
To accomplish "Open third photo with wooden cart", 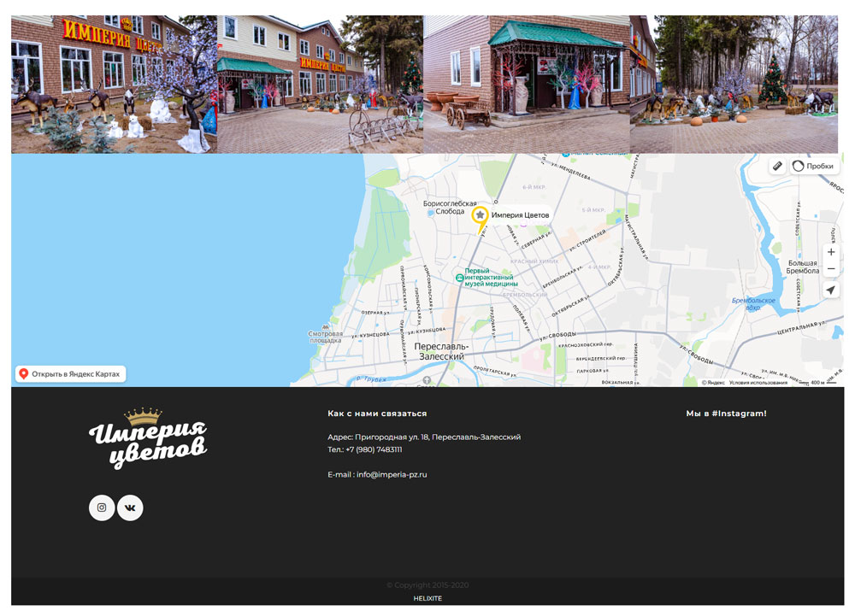I will [x=527, y=84].
